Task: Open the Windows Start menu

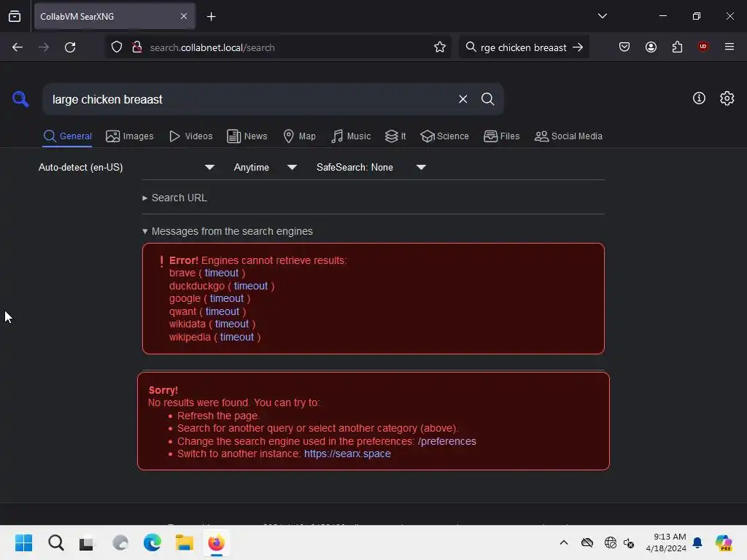Action: coord(23,542)
